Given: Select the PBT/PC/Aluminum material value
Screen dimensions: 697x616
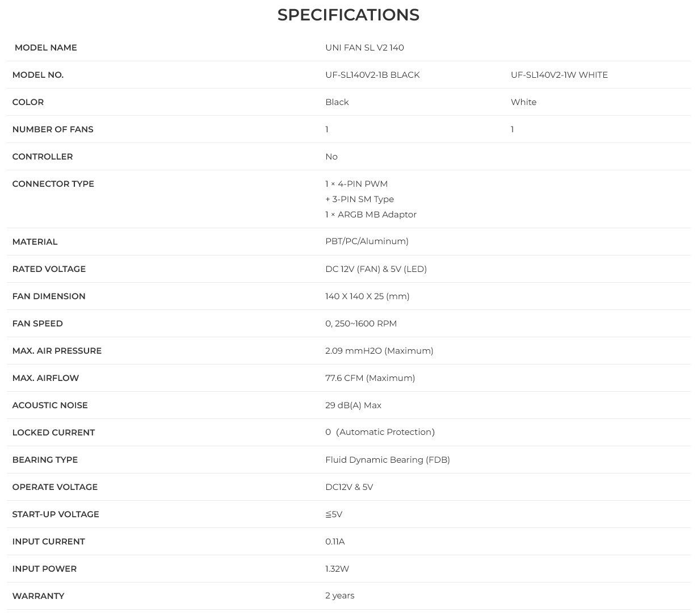Looking at the screenshot, I should point(367,241).
